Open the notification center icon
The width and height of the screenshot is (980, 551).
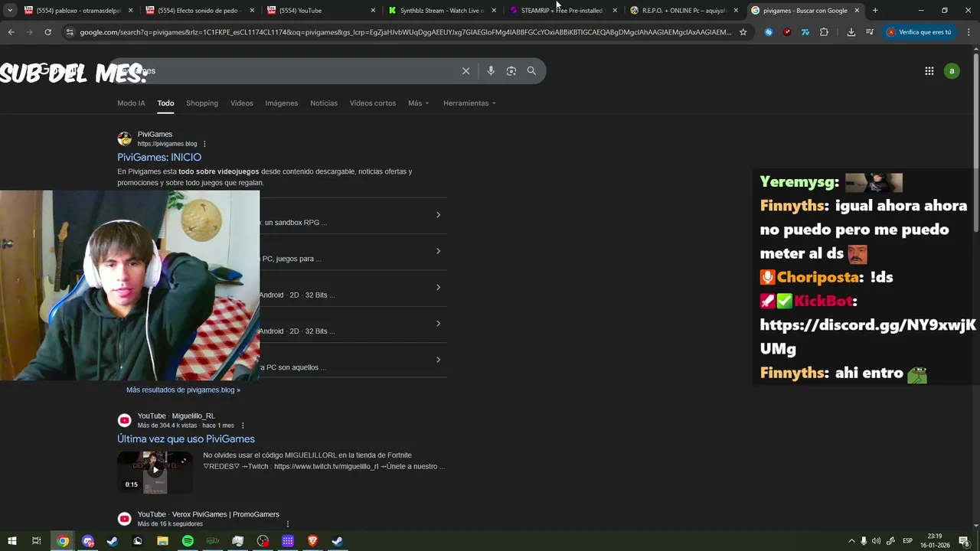[x=964, y=541]
